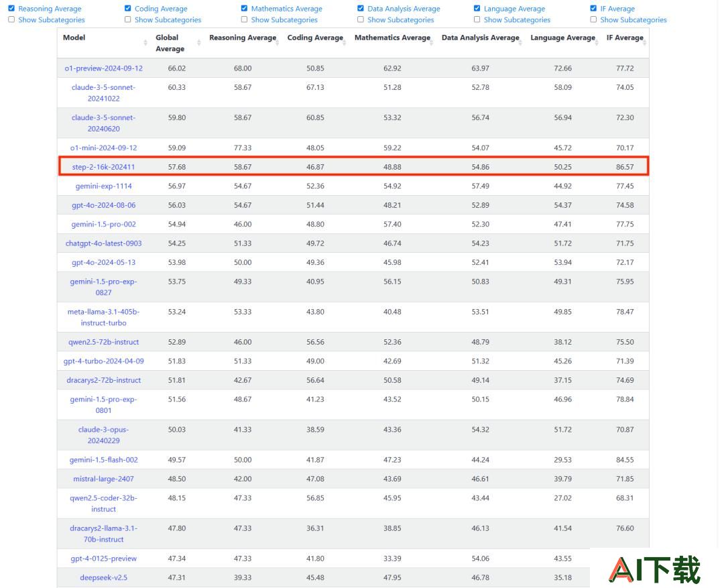
Task: Enable Show Subcategories under Data Analysis Average
Action: tap(361, 19)
